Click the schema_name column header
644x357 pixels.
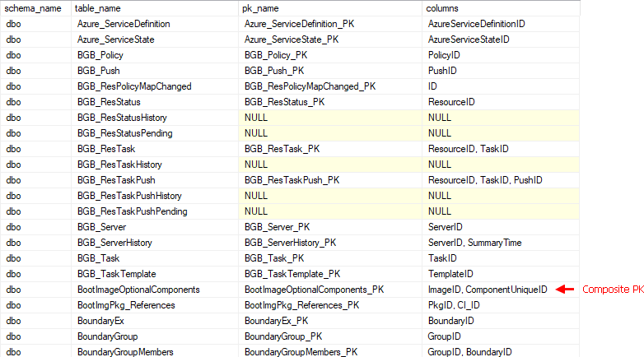pos(33,7)
